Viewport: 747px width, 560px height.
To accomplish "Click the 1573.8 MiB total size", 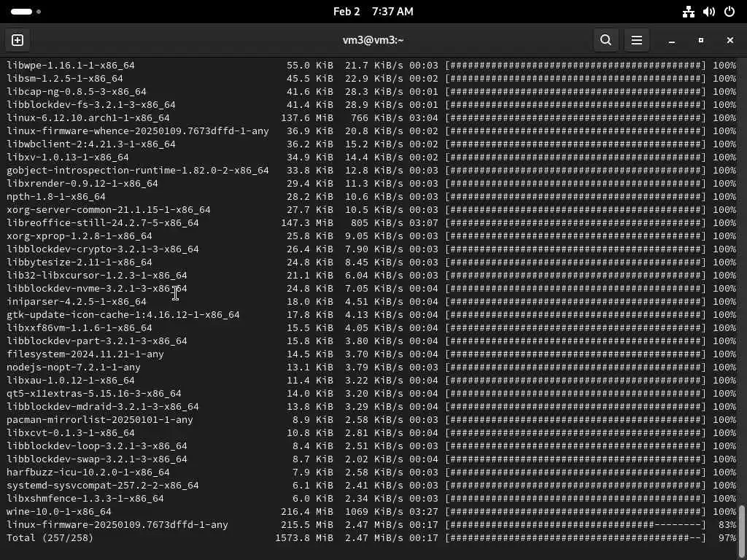I will 304,537.
